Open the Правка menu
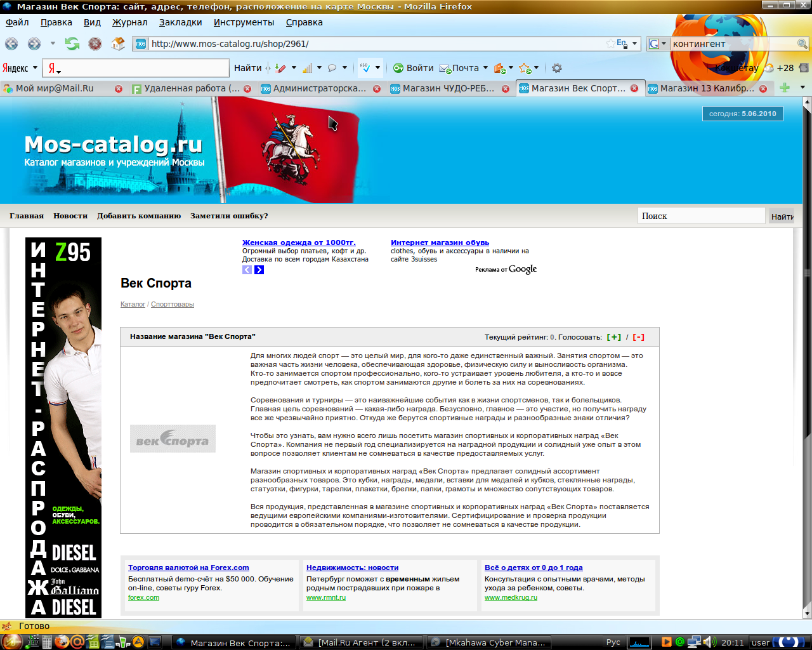The width and height of the screenshot is (812, 650). [x=56, y=22]
